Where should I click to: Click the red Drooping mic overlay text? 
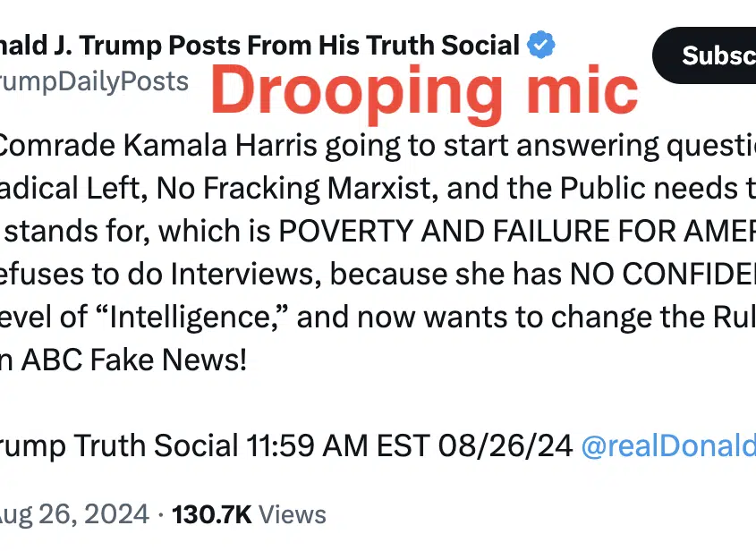[424, 91]
